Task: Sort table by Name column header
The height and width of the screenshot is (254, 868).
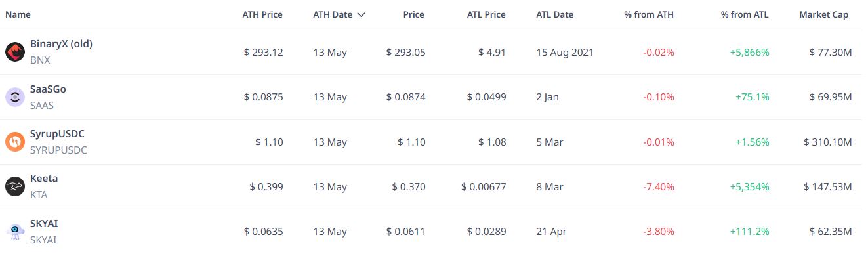Action: click(x=18, y=14)
